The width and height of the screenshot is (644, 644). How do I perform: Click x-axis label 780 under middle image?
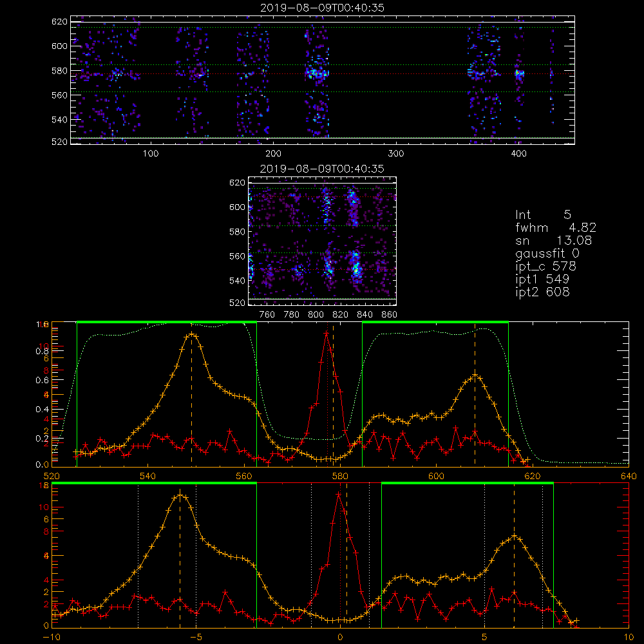[292, 314]
